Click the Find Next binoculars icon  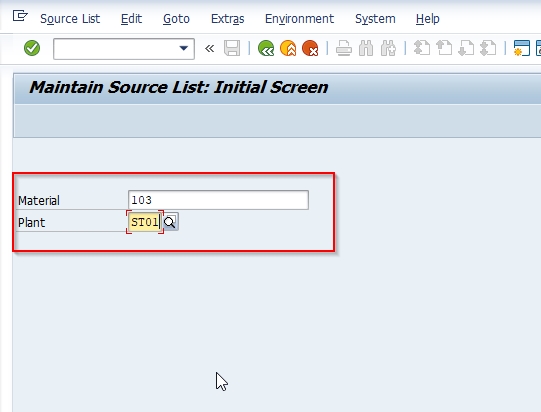[x=388, y=48]
